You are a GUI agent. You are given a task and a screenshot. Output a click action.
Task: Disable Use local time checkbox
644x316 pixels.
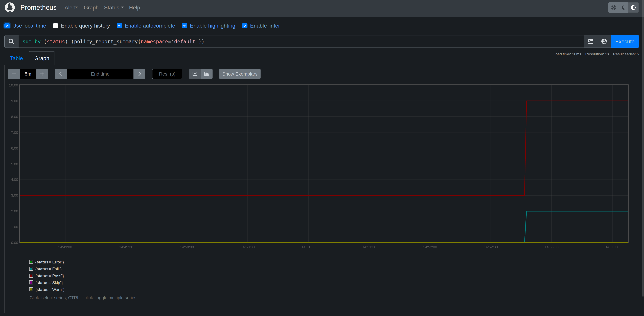click(x=7, y=26)
